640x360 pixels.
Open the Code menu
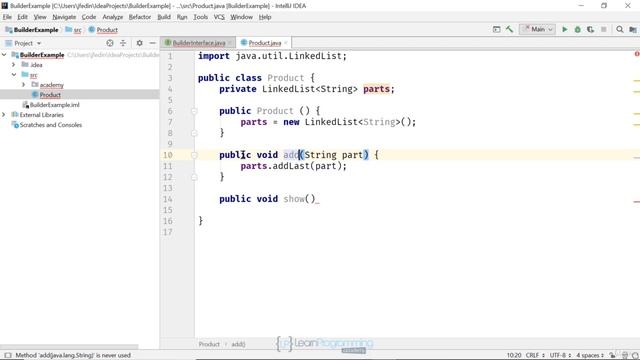click(x=89, y=17)
